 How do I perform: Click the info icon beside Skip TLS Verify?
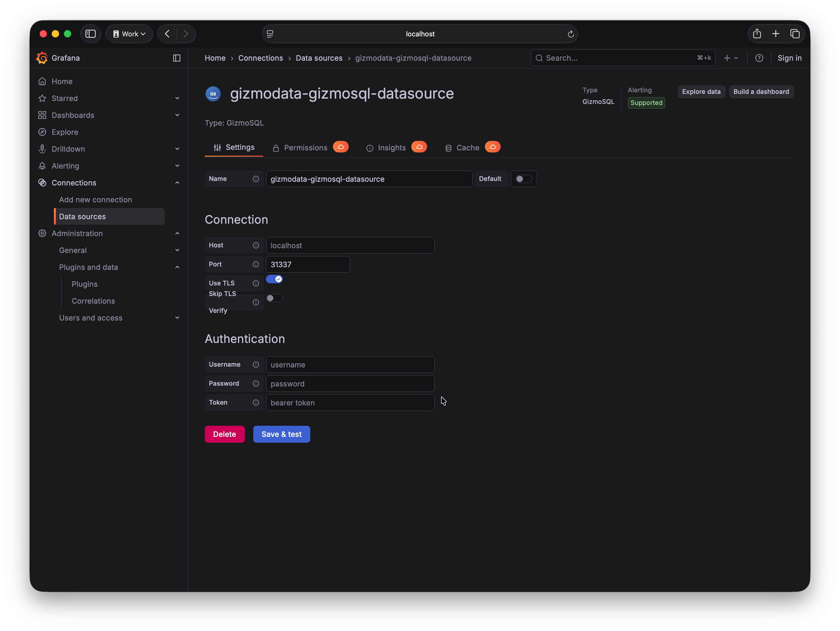256,302
